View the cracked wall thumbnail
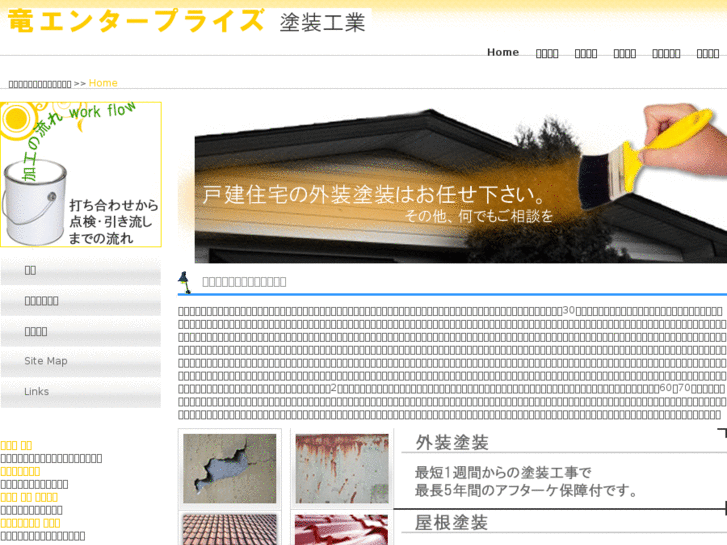This screenshot has width=727, height=545. pos(230,468)
